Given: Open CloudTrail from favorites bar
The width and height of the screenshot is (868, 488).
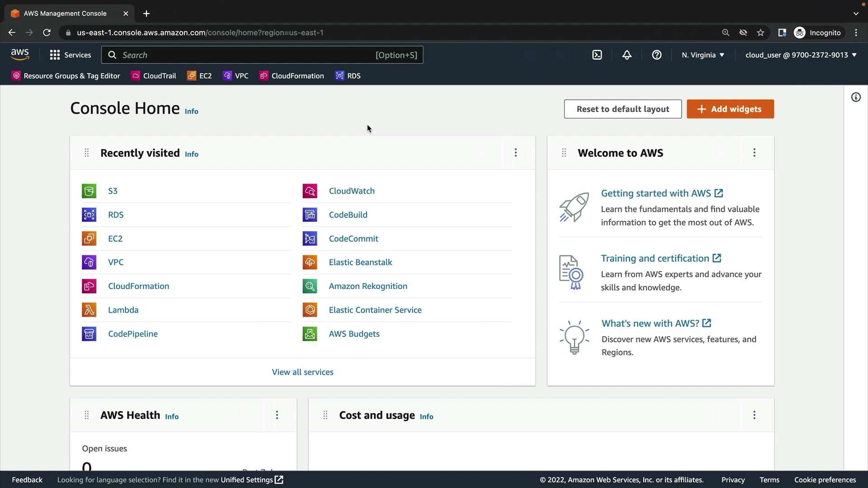Looking at the screenshot, I should coord(154,76).
